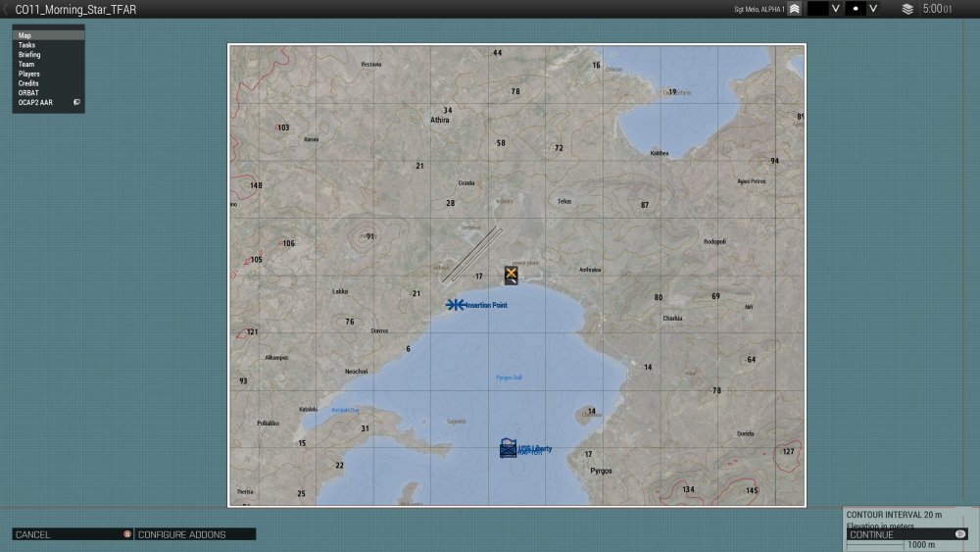Click the icon beside OCAP2 AAR
Image resolution: width=980 pixels, height=552 pixels.
76,102
